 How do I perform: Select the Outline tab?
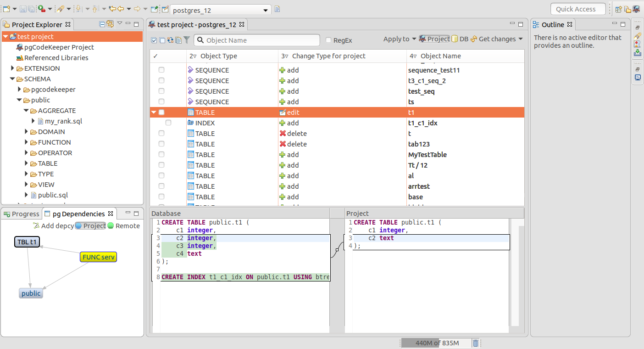552,25
